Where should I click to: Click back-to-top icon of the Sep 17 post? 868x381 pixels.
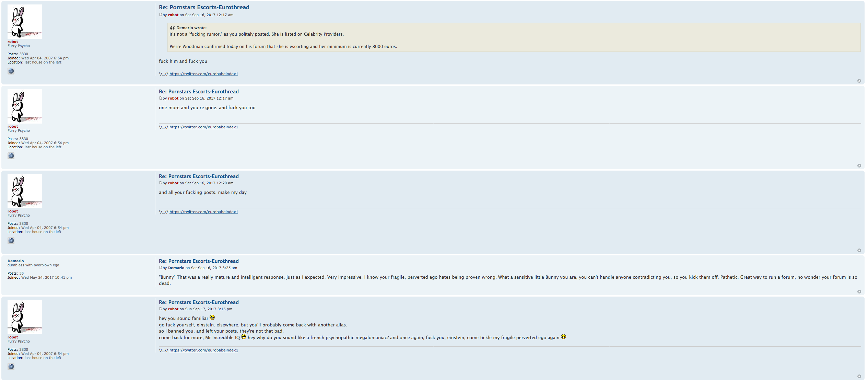point(859,377)
